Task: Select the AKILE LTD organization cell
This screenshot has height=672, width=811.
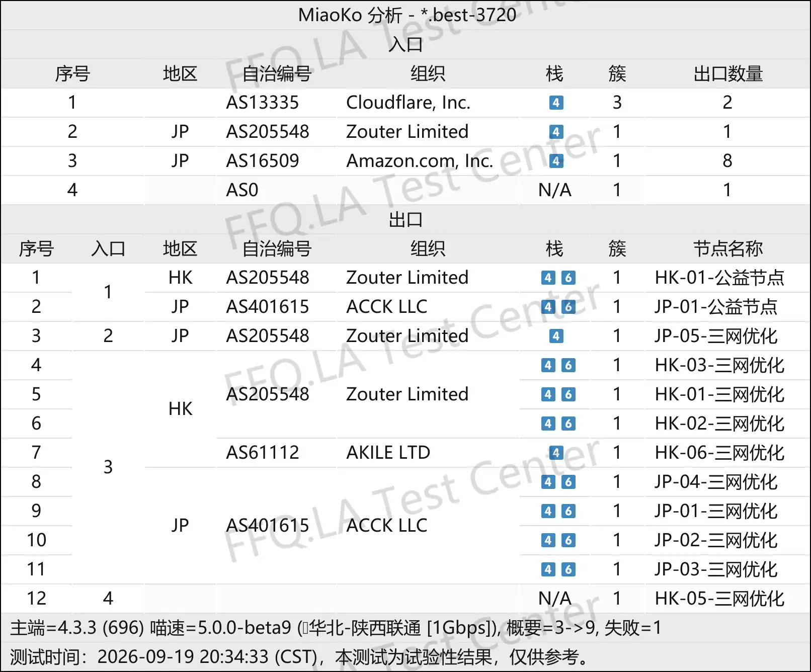Action: (388, 453)
